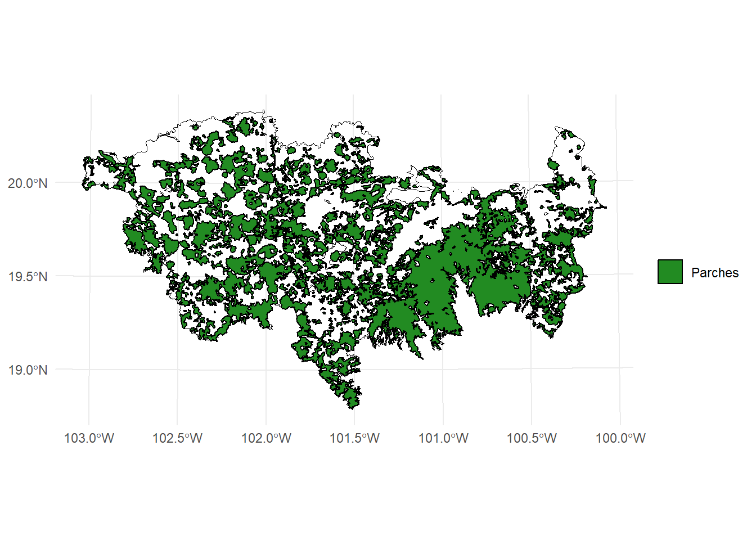This screenshot has width=756, height=540.
Task: Select the 101.5°W axis tick label
Action: [x=354, y=438]
